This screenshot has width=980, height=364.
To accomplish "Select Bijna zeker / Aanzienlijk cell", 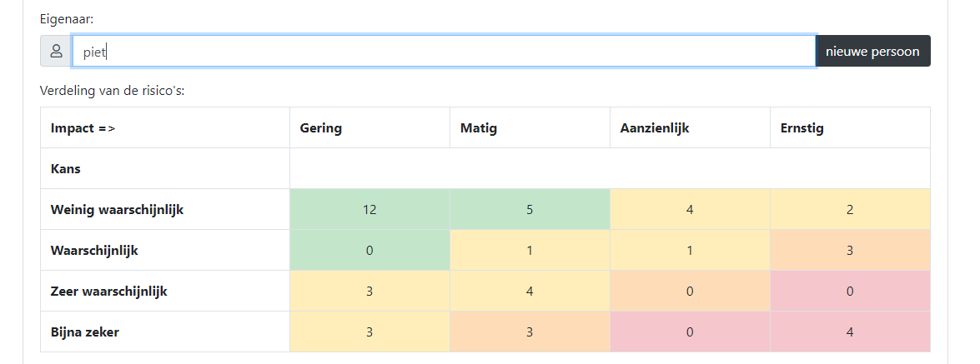I will [690, 332].
